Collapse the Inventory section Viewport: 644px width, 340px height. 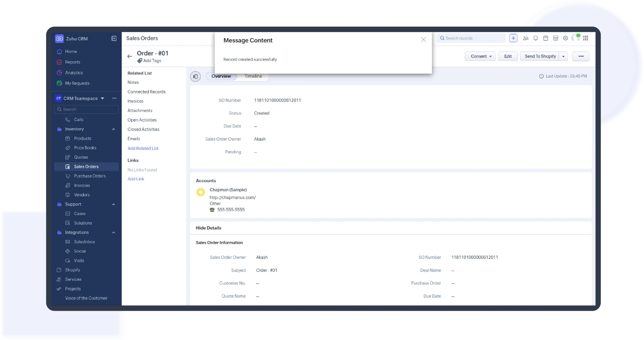tap(113, 129)
